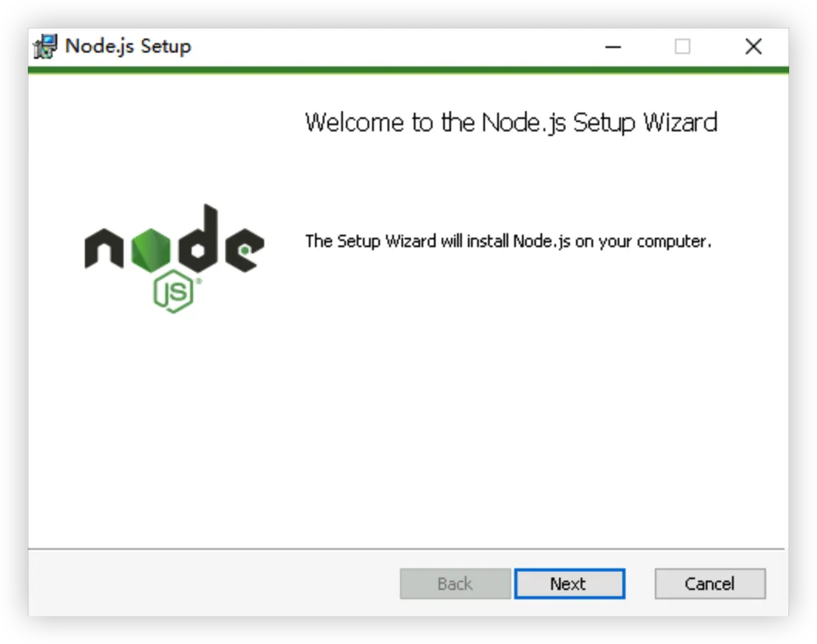Click the letter d in node logo
Viewport: 817px width, 644px height.
198,239
